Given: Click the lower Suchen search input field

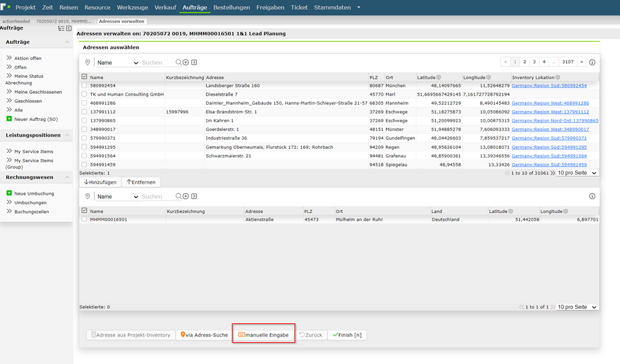Looking at the screenshot, I should click(x=157, y=196).
